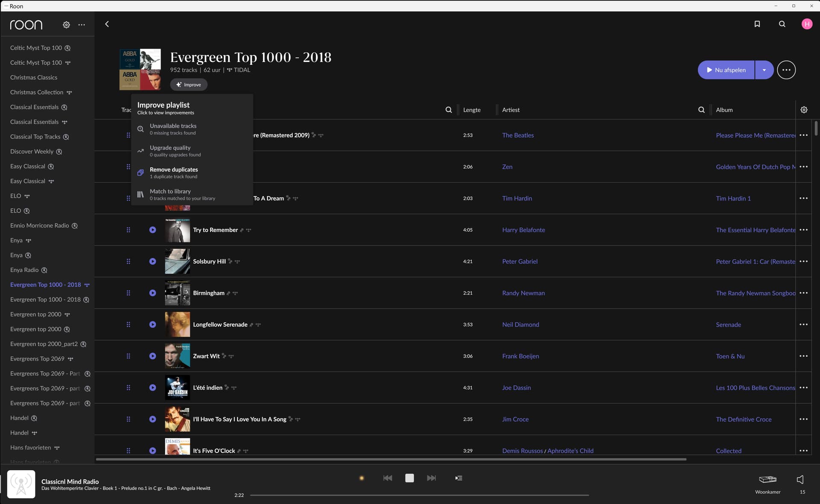The width and height of the screenshot is (820, 504).
Task: Open the round three-dot playlist menu
Action: 786,70
